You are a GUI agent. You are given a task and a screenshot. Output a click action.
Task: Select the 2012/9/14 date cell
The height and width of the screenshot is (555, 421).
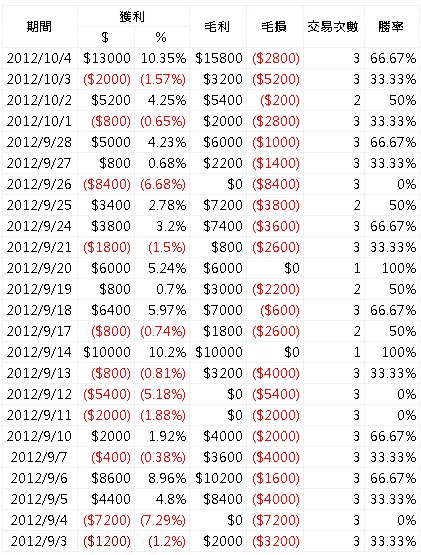39,353
